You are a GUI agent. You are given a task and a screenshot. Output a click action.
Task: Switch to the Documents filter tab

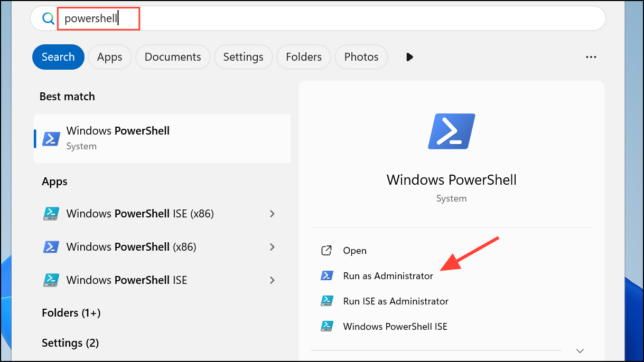click(173, 56)
